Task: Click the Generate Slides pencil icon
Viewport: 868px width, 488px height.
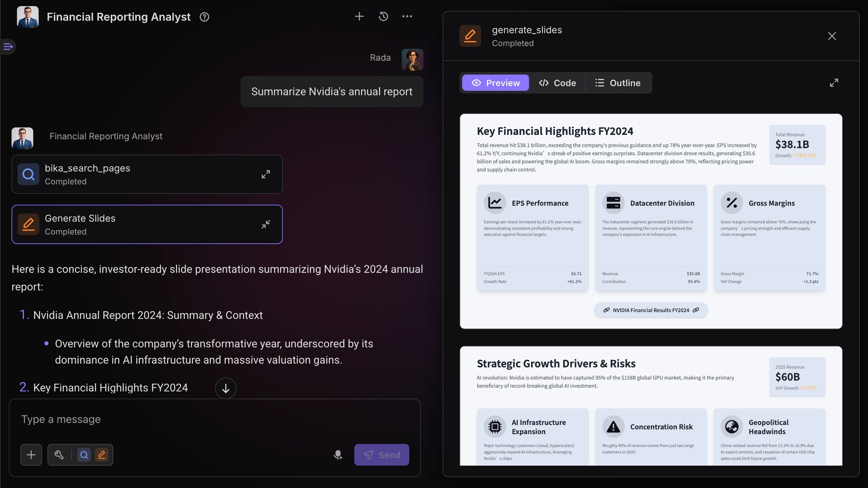Action: pos(28,224)
